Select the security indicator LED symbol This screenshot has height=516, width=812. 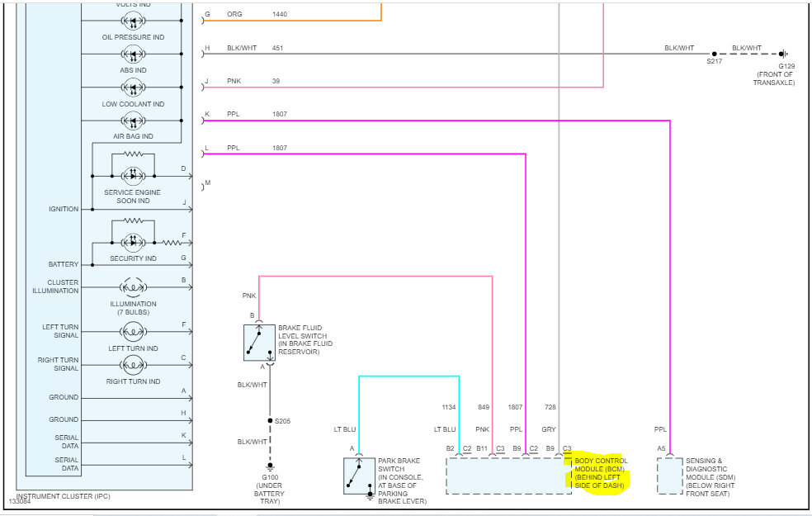(133, 242)
